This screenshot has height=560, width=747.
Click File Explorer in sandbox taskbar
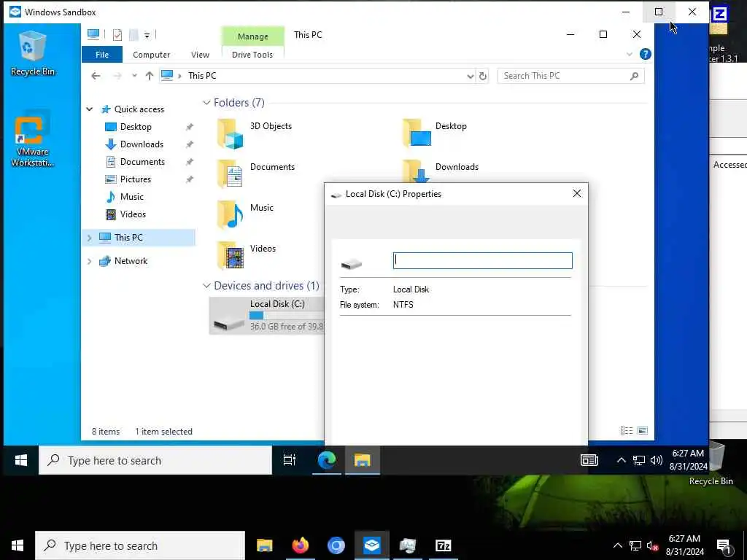362,460
